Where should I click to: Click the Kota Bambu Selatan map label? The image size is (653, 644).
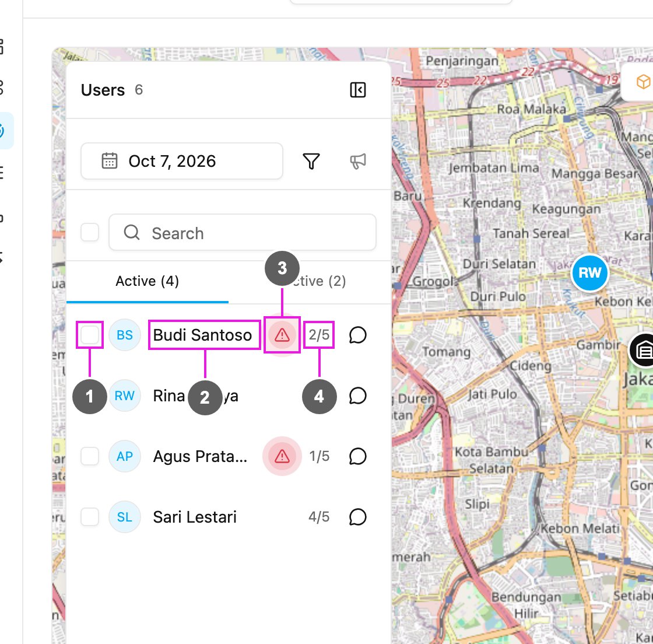click(491, 460)
